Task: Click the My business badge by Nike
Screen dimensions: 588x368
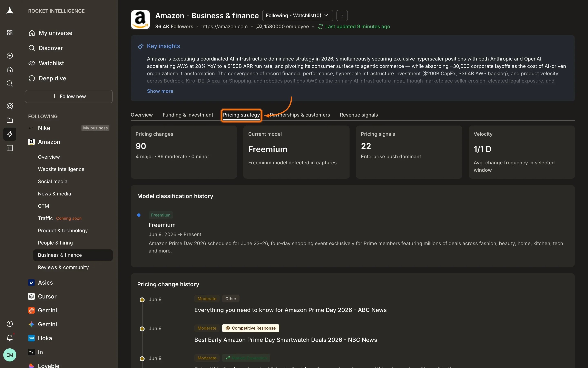Action: coord(95,128)
